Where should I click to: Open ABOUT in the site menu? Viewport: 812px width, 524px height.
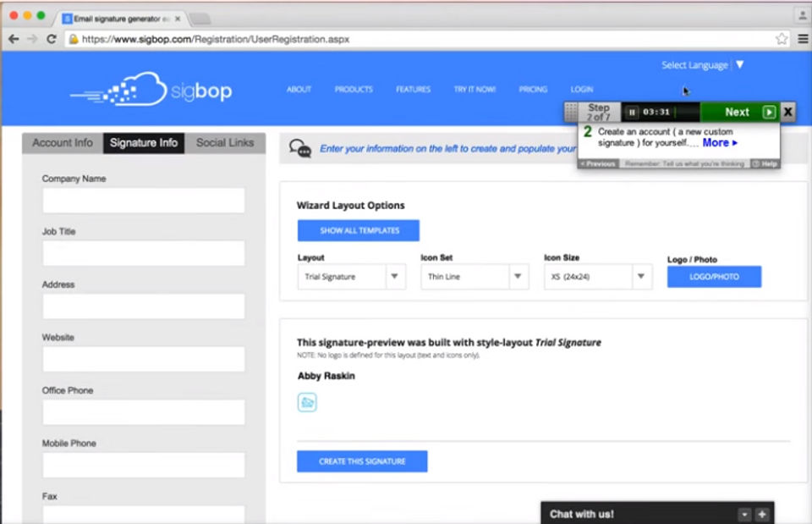(299, 89)
